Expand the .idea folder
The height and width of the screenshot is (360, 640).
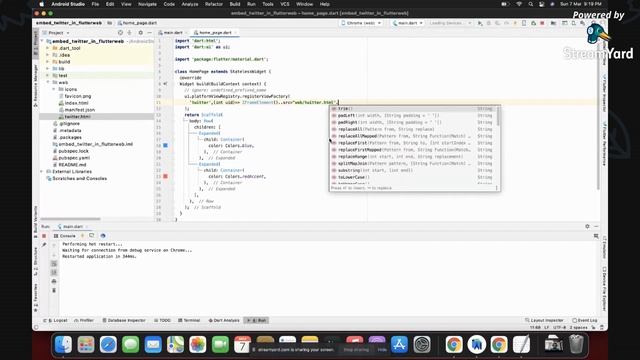pyautogui.click(x=48, y=55)
